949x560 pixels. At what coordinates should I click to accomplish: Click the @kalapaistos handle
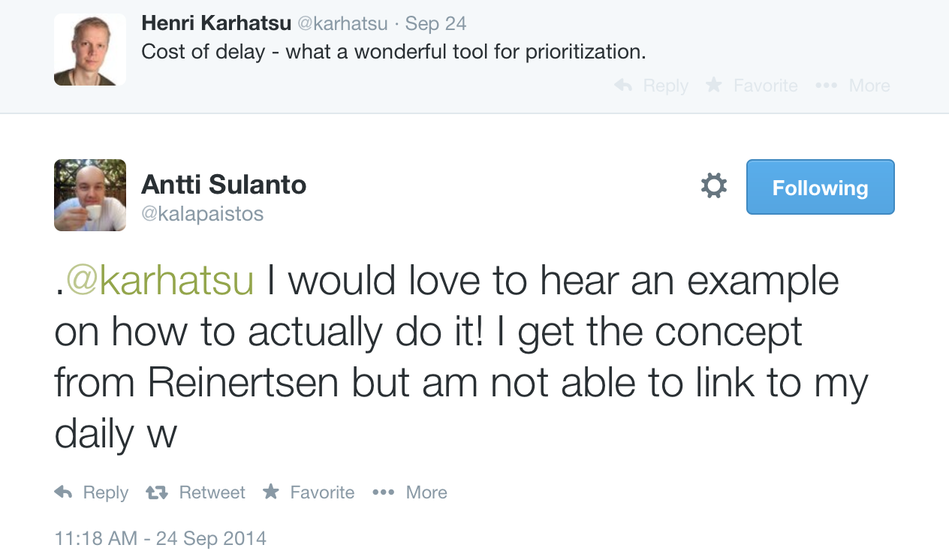coord(203,214)
